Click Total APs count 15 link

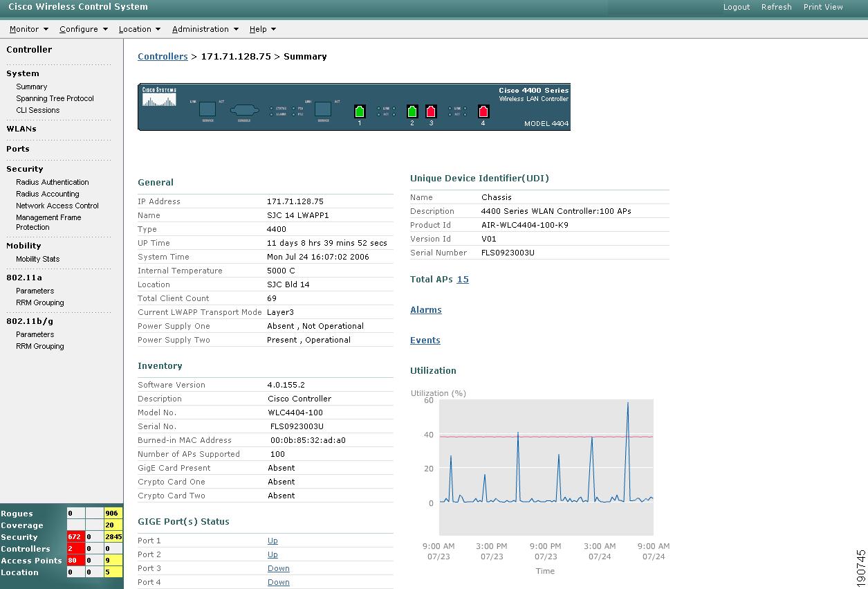pos(463,280)
